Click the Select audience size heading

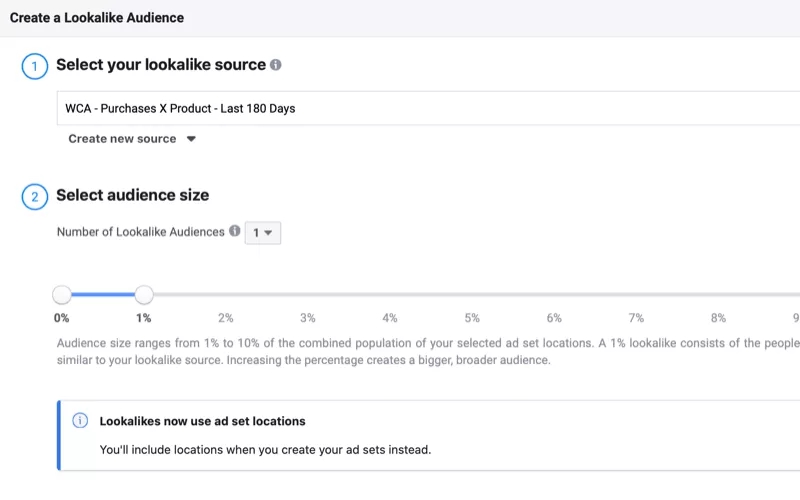(x=133, y=195)
